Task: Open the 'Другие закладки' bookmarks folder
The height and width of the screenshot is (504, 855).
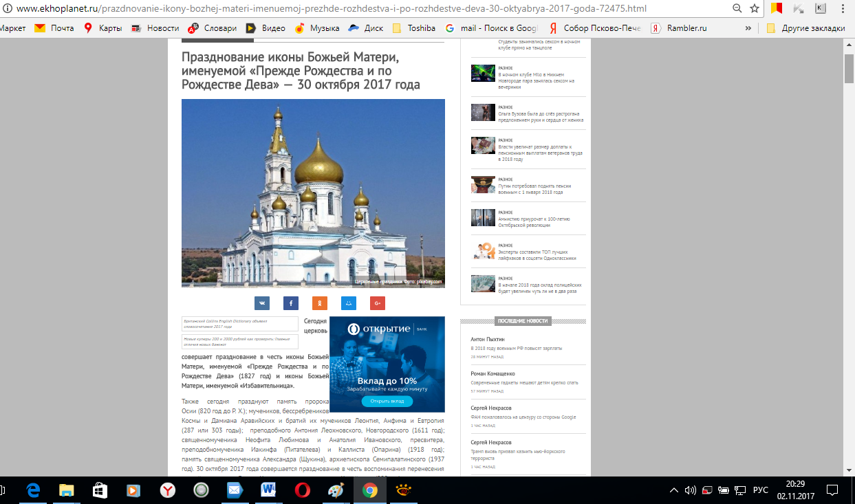Action: click(x=805, y=28)
